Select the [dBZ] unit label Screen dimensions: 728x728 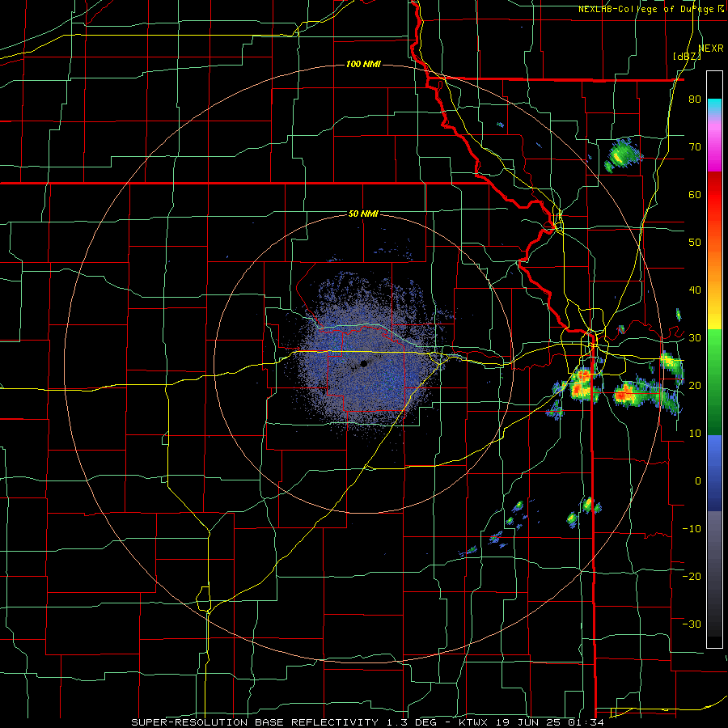[687, 57]
